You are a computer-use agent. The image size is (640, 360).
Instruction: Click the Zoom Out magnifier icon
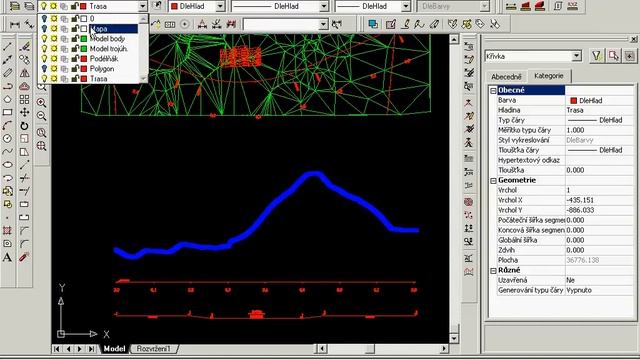click(x=41, y=116)
